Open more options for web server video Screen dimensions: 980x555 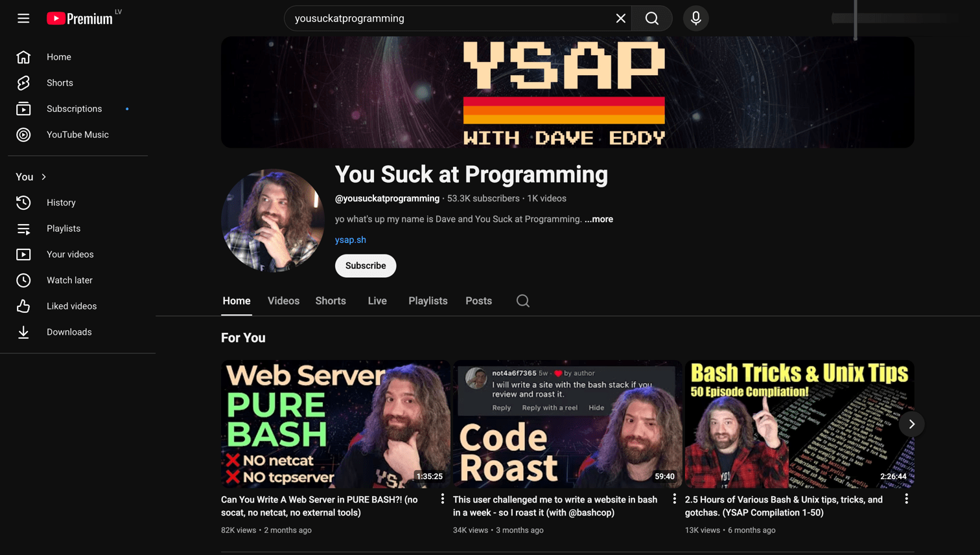coord(443,499)
